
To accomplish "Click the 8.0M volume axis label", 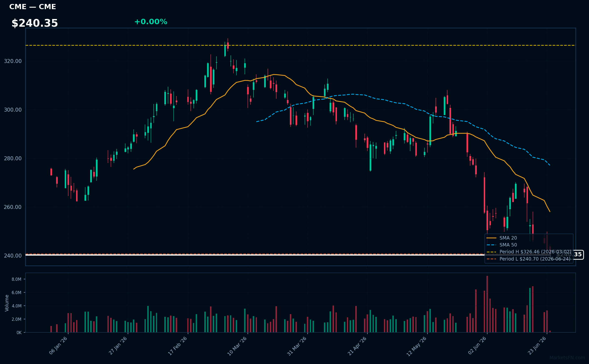I will click(x=17, y=279).
